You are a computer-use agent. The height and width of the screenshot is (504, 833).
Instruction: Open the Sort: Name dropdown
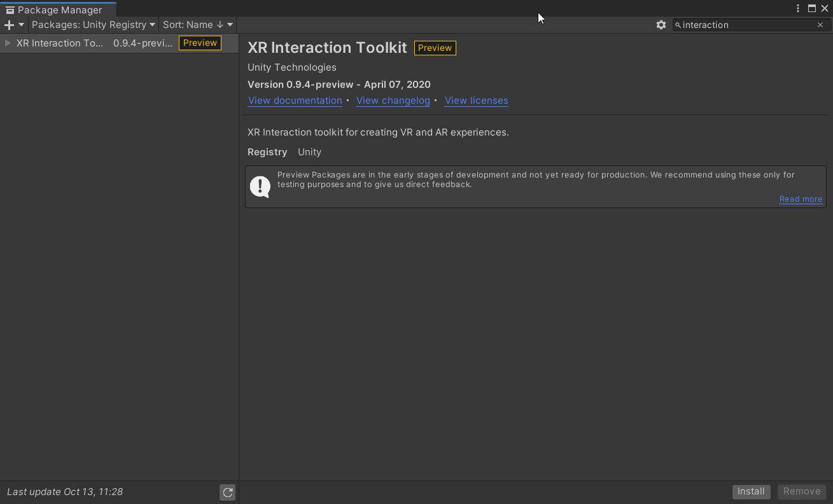(198, 25)
